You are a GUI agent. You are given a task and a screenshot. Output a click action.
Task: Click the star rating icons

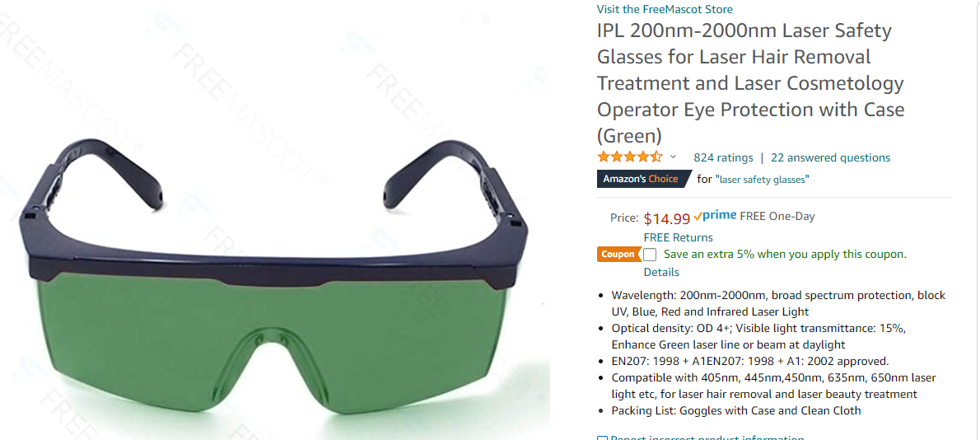(x=629, y=157)
